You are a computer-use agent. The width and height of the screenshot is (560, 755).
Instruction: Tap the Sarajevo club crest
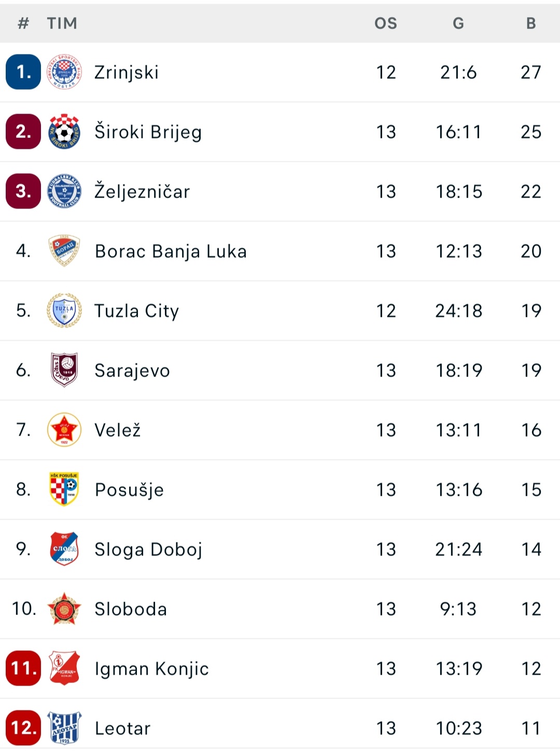click(x=64, y=370)
